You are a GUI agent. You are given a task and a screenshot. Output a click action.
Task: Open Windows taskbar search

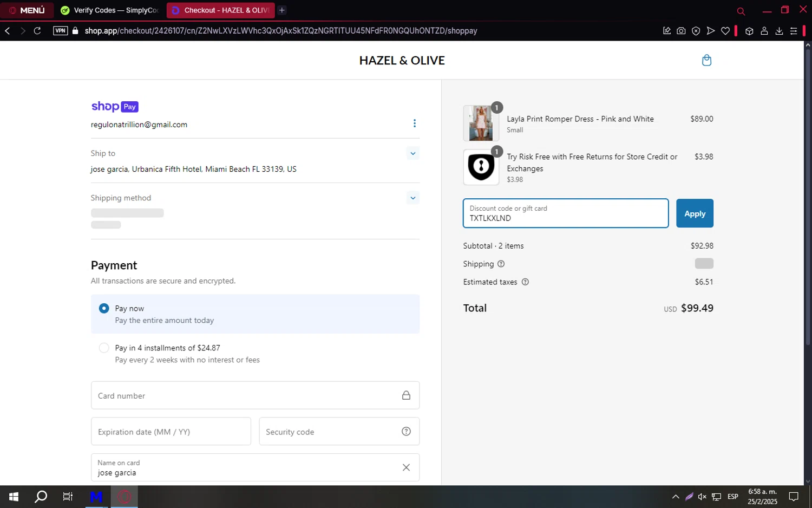pyautogui.click(x=41, y=497)
